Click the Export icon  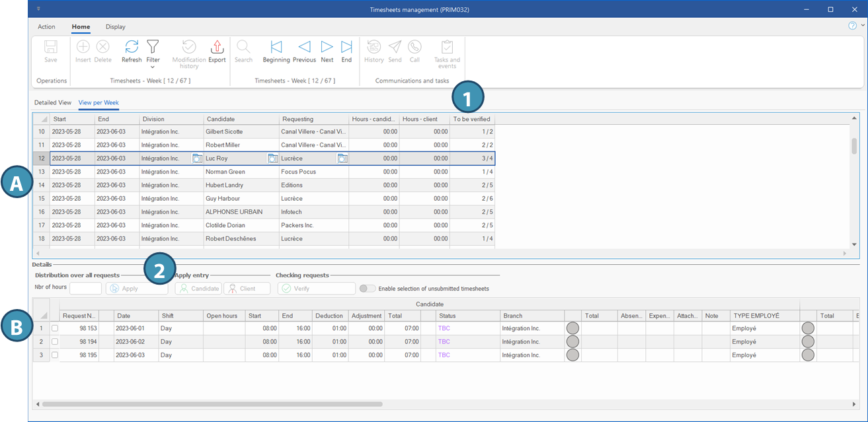pyautogui.click(x=217, y=48)
